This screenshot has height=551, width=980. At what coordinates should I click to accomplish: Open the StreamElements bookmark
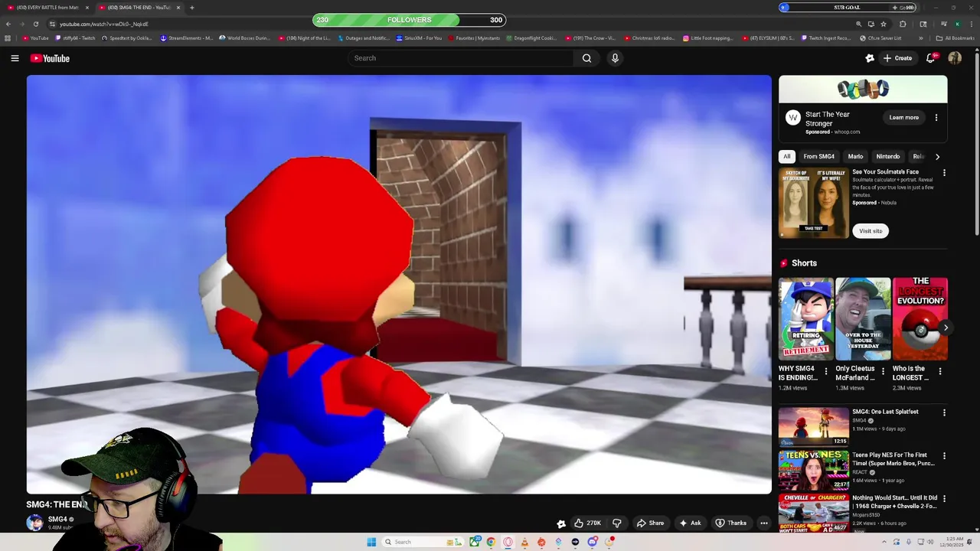186,38
